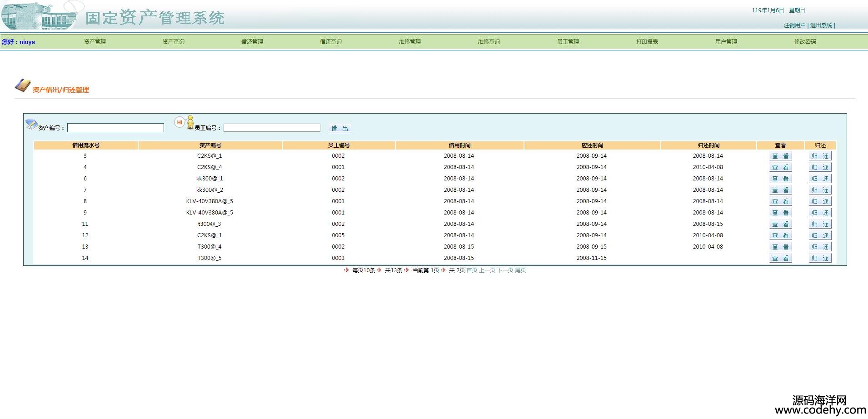868x419 pixels.
Task: Return loan record 13 T300@_4
Action: (820, 247)
